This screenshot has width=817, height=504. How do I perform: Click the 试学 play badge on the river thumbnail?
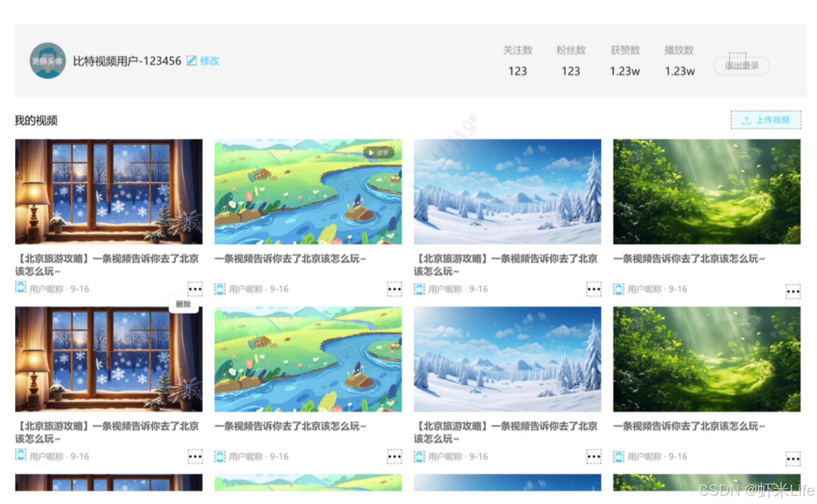(378, 152)
